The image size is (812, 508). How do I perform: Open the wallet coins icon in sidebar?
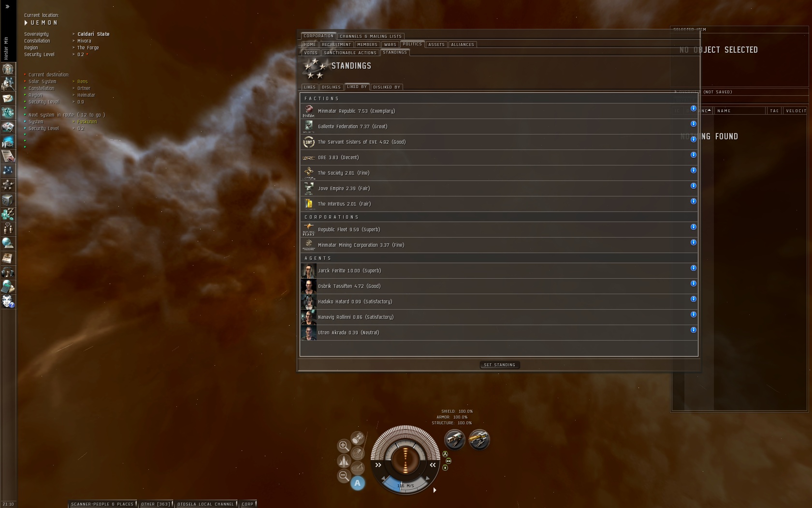click(8, 214)
